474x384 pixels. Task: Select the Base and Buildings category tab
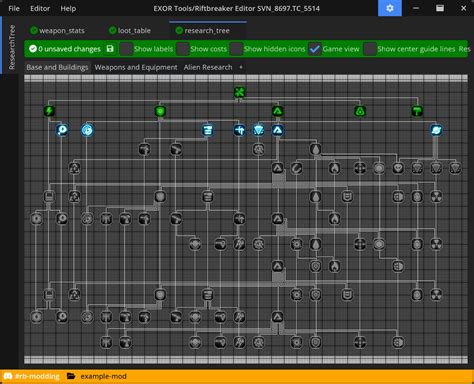click(57, 67)
